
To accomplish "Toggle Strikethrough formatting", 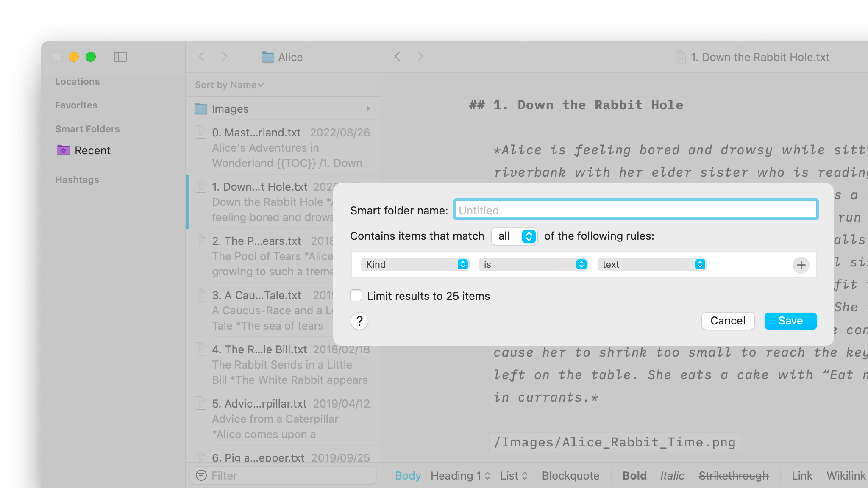I will pyautogui.click(x=734, y=475).
